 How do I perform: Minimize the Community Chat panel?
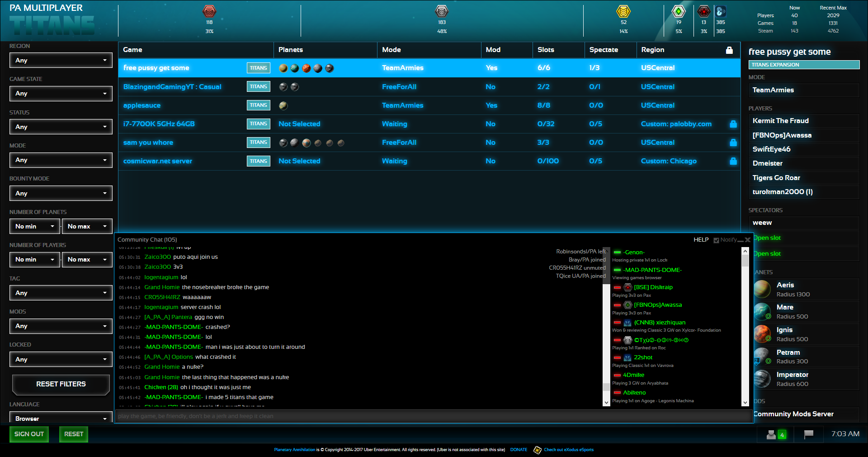click(x=741, y=240)
